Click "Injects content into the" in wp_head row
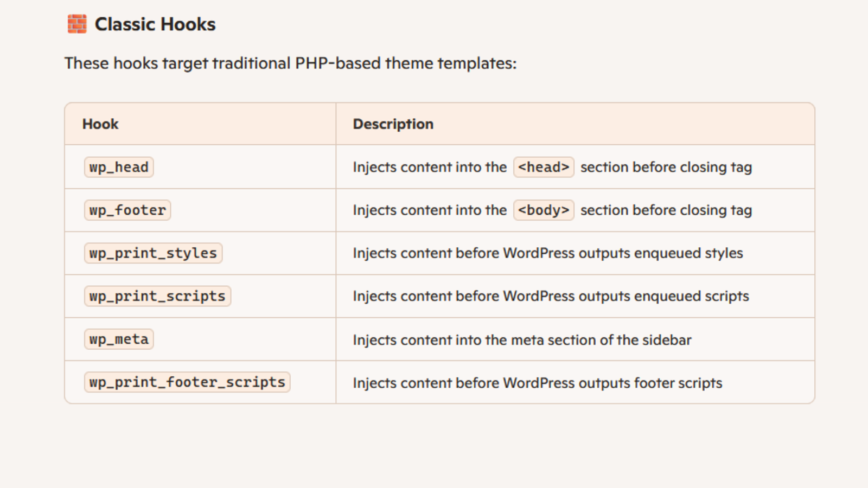The width and height of the screenshot is (868, 488). 429,167
